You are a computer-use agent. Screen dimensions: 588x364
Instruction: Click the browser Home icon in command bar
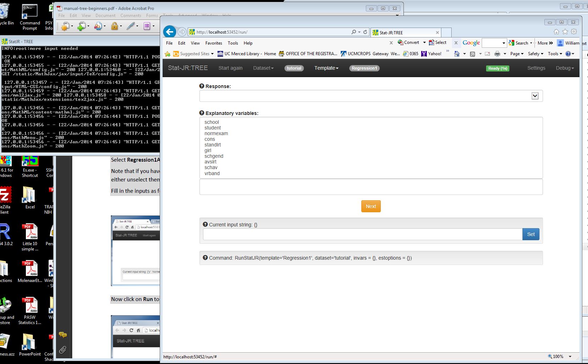pos(457,54)
